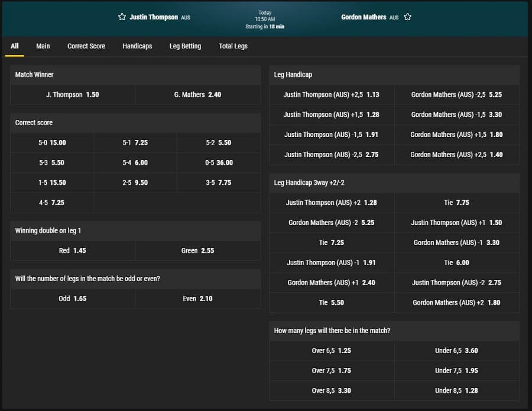Open Gordon Mathers player name in header
This screenshot has height=411, width=532.
364,17
